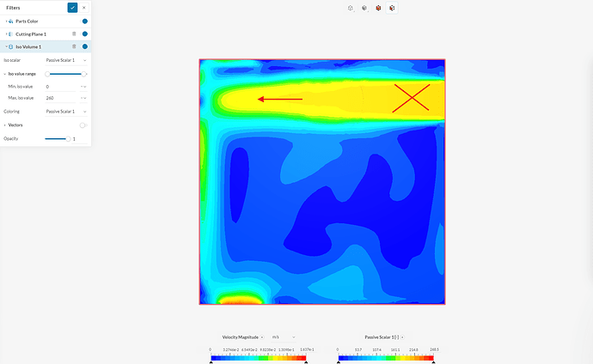The height and width of the screenshot is (364, 593).
Task: Click the 1.637e-1 velocity legend value
Action: click(307, 349)
